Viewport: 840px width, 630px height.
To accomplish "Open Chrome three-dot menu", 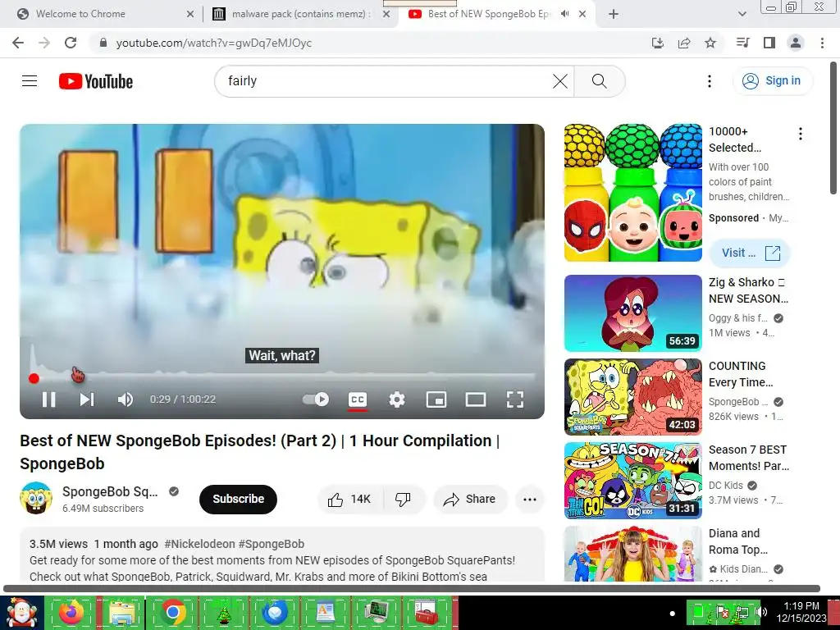I will pyautogui.click(x=822, y=43).
